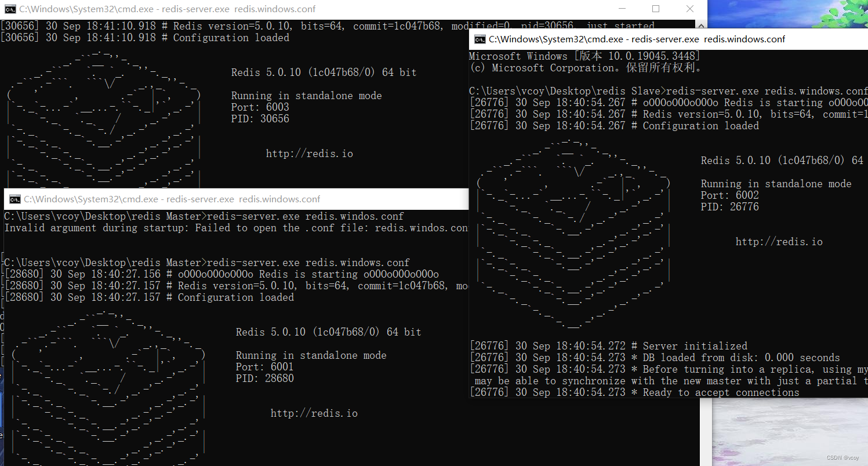
Task: Open http://redis.io in the port 6003 window
Action: coord(309,154)
